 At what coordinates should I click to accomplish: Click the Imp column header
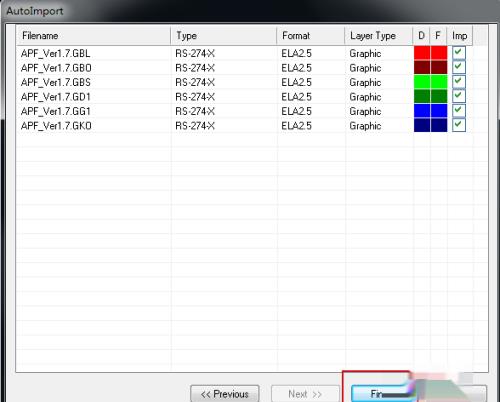coord(460,36)
